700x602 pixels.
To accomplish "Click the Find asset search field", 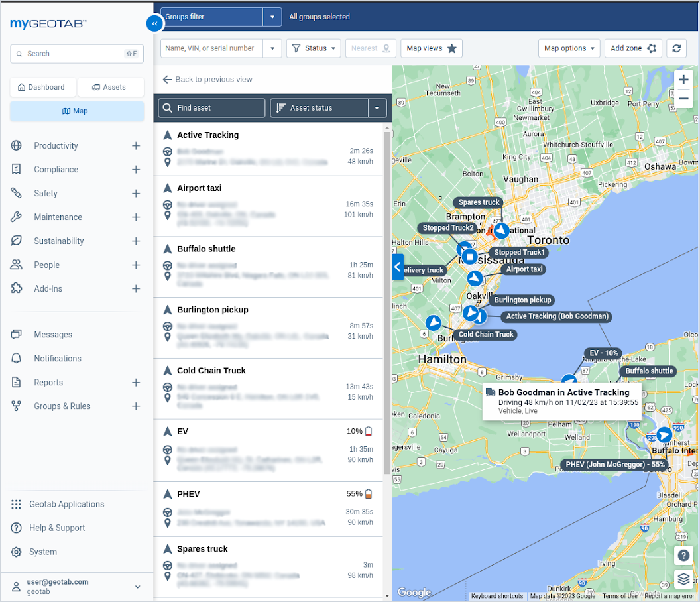I will coord(212,108).
